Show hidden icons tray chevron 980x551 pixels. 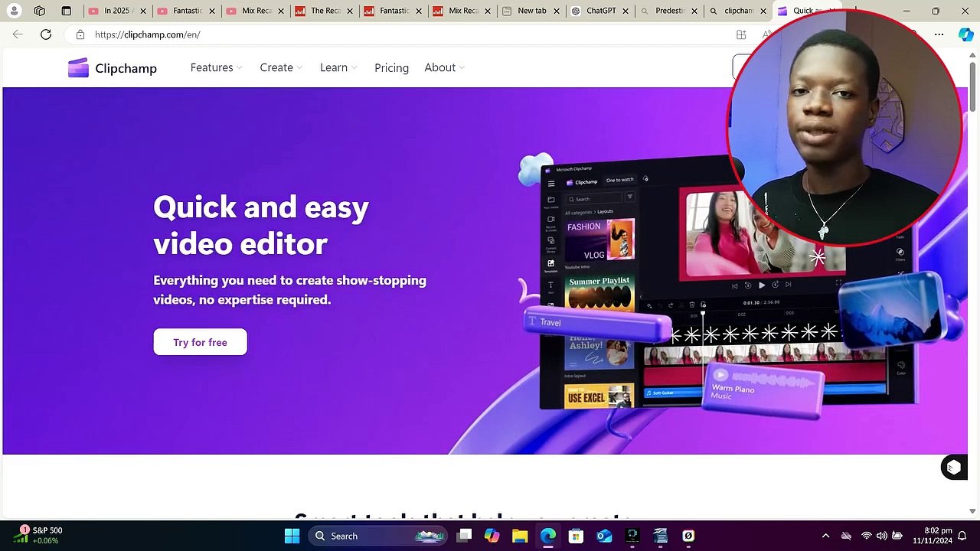tap(825, 536)
